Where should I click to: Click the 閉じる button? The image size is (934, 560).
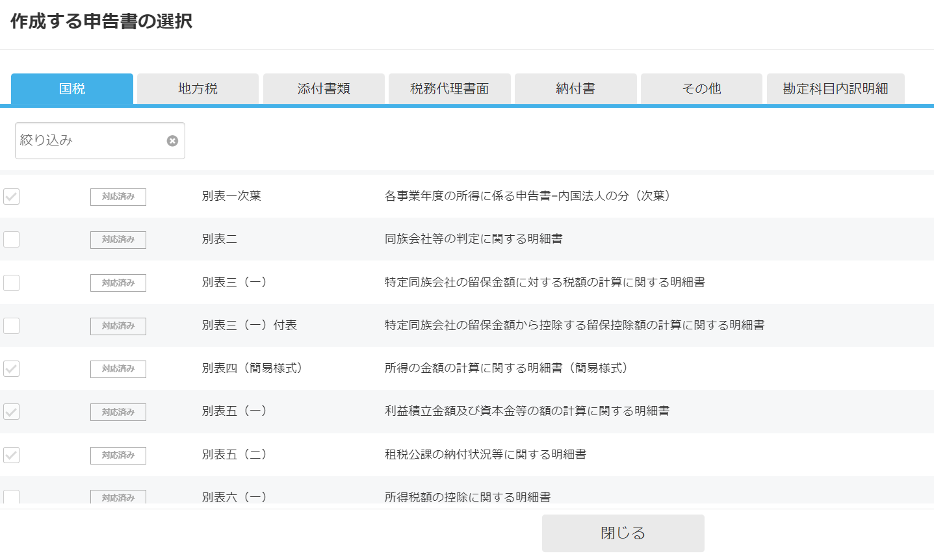623,533
